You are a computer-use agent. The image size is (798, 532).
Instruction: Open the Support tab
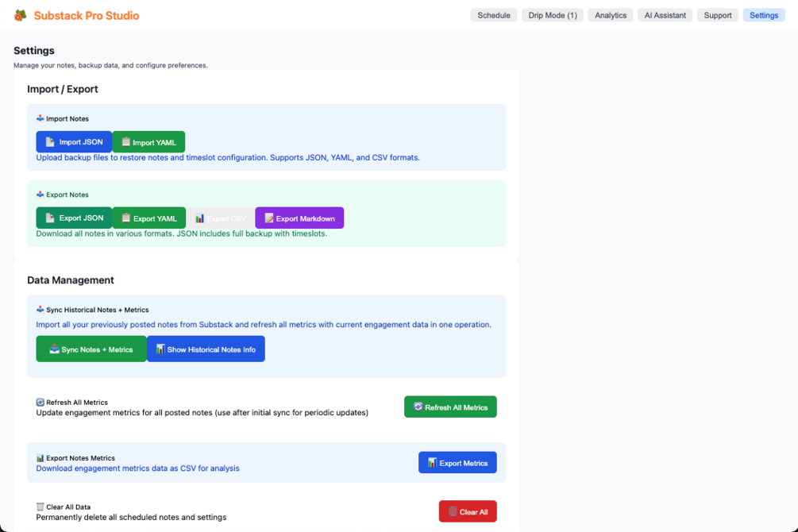718,15
